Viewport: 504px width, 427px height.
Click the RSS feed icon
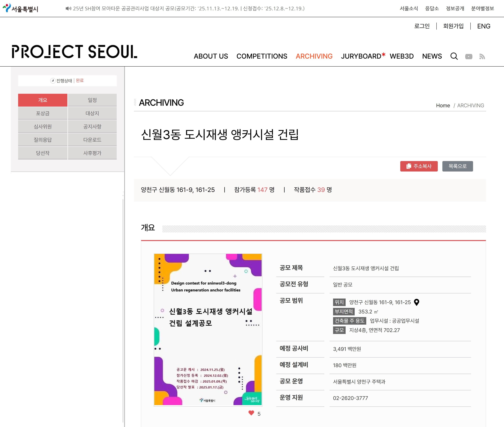482,57
